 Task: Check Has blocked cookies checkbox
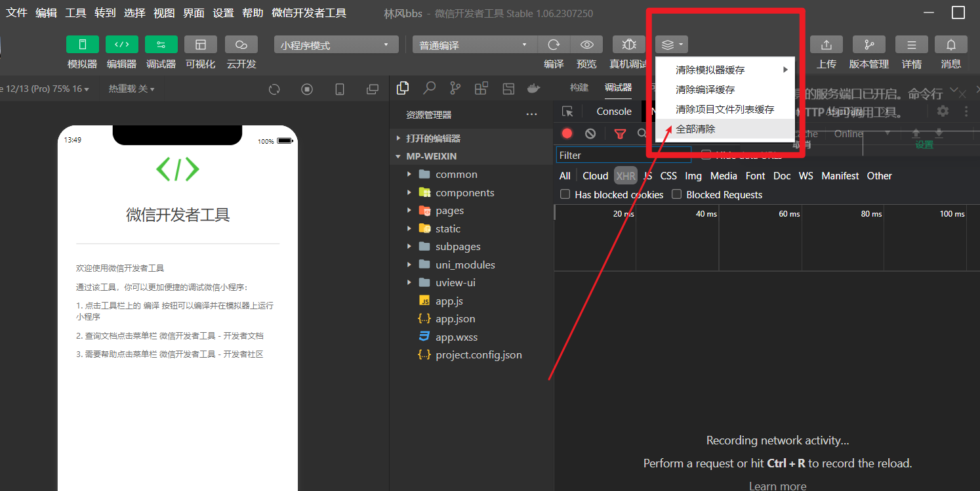point(565,194)
